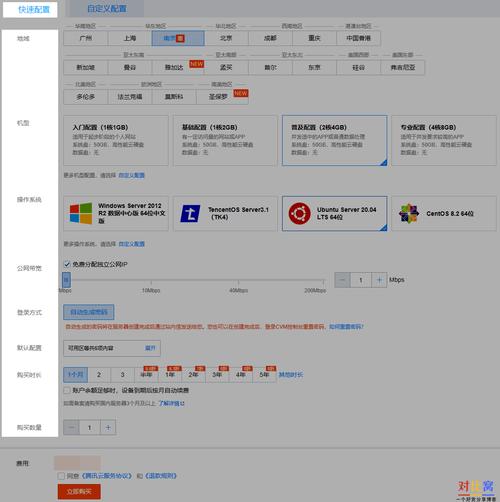This screenshot has height=502, width=500.
Task: Increase purchase quantity with plus button
Action: coord(108,427)
